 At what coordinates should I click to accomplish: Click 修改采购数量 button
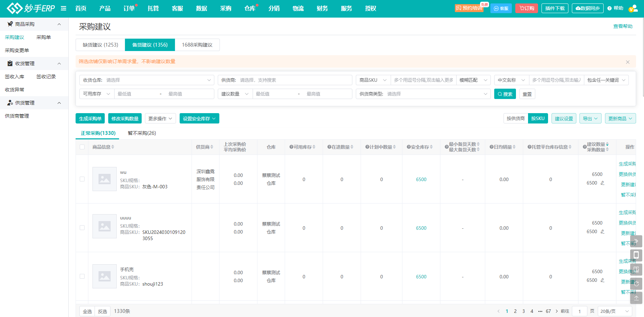point(125,118)
